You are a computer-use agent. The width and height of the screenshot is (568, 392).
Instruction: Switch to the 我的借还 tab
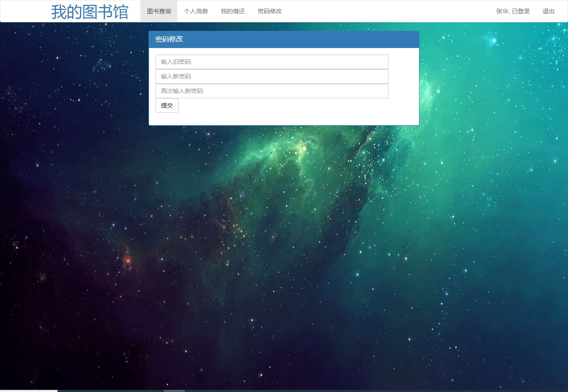click(232, 11)
